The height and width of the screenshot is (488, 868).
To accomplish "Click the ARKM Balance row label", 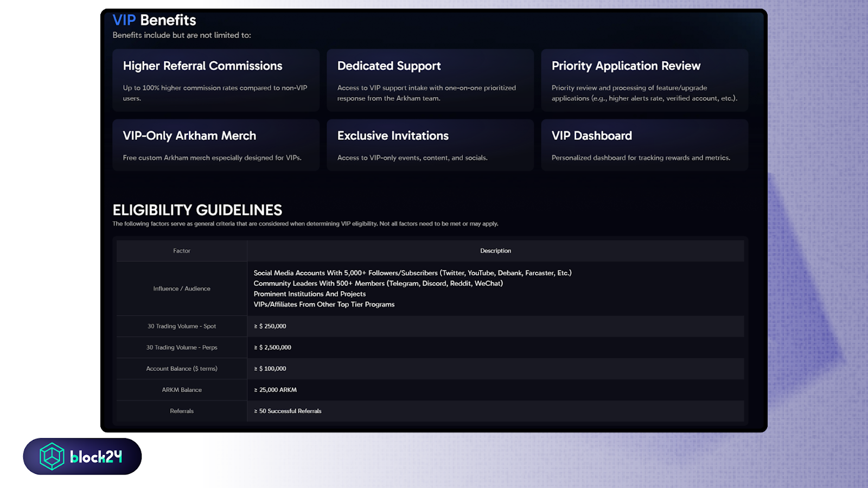I will [182, 390].
